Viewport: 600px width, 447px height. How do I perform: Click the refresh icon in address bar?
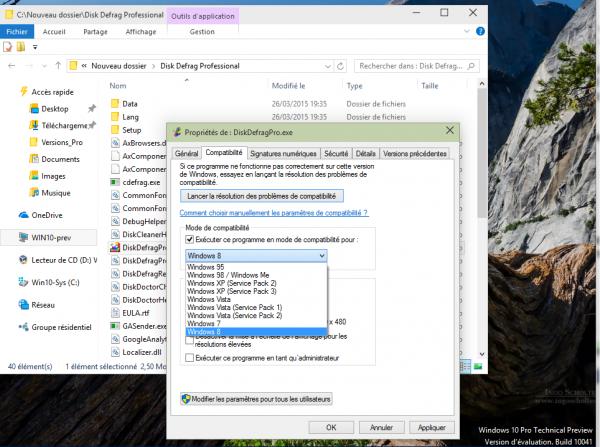(340, 66)
